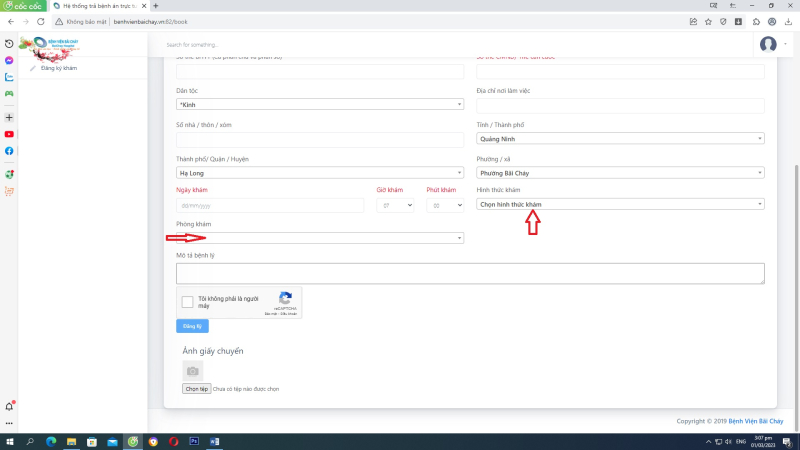Follow the "Bệnh Viện Bãi Cháy" footer link
The width and height of the screenshot is (800, 450).
[x=760, y=421]
